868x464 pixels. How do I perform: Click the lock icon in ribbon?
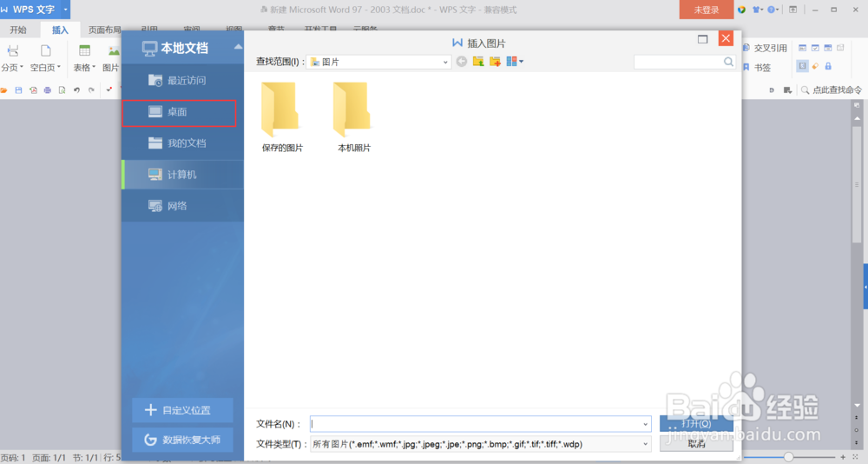click(x=828, y=66)
